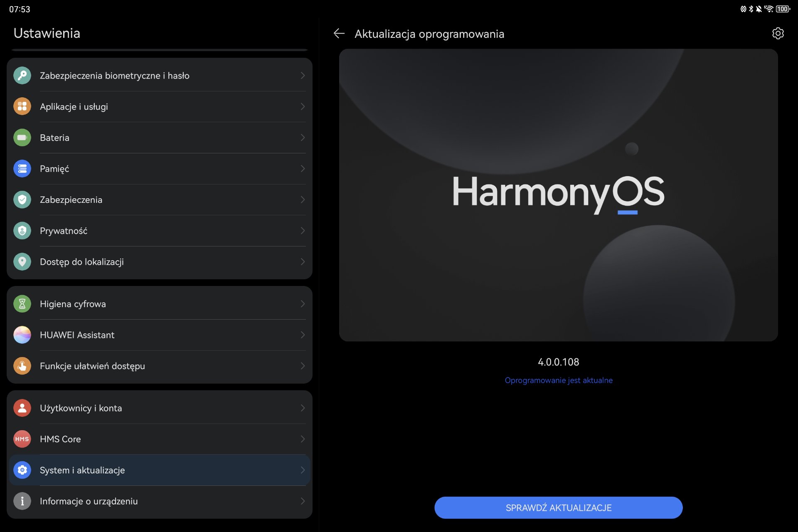The height and width of the screenshot is (532, 798).
Task: Open Zabezpieczenia biometryczne i hasło chevron
Action: tap(303, 76)
